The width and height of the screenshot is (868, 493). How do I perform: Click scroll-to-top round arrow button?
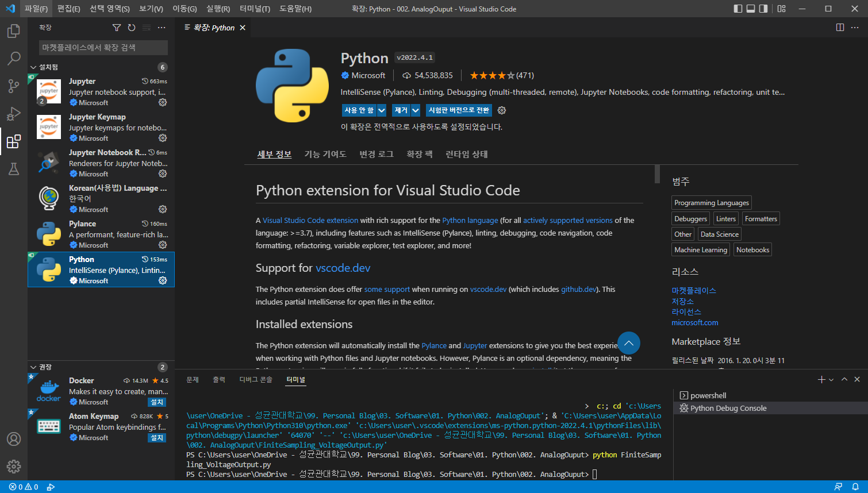pos(629,343)
